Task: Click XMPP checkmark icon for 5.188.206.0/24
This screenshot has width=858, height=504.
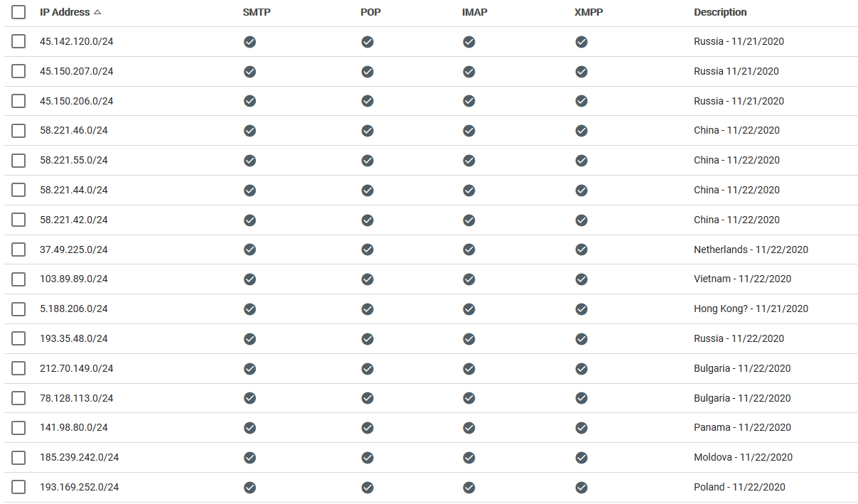Action: (x=581, y=309)
